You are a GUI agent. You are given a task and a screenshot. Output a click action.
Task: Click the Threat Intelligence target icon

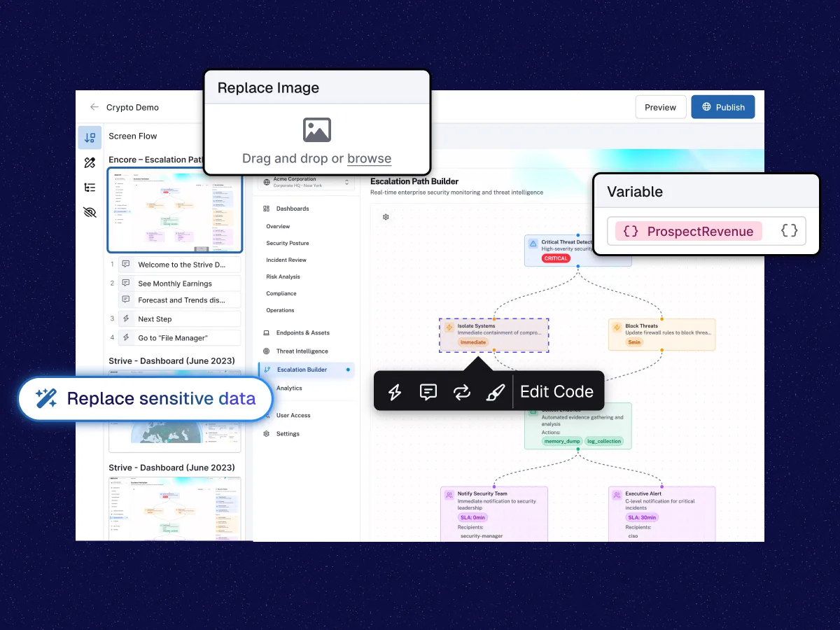267,351
